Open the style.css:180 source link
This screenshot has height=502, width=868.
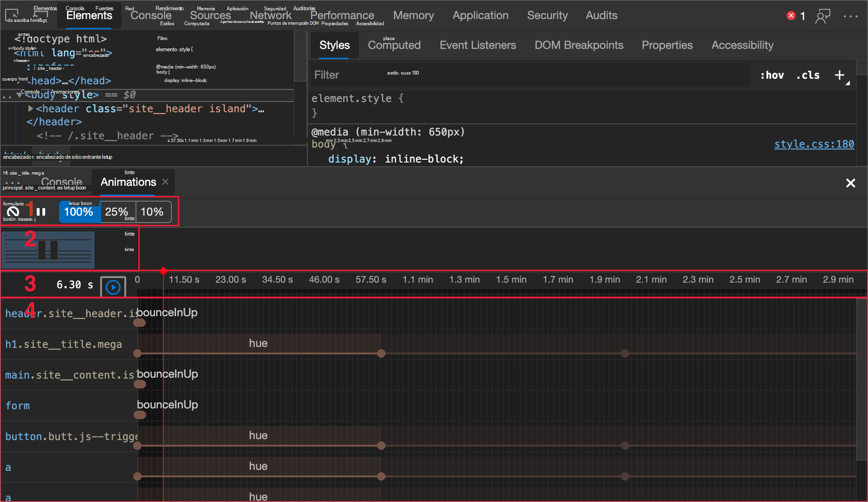tap(814, 144)
